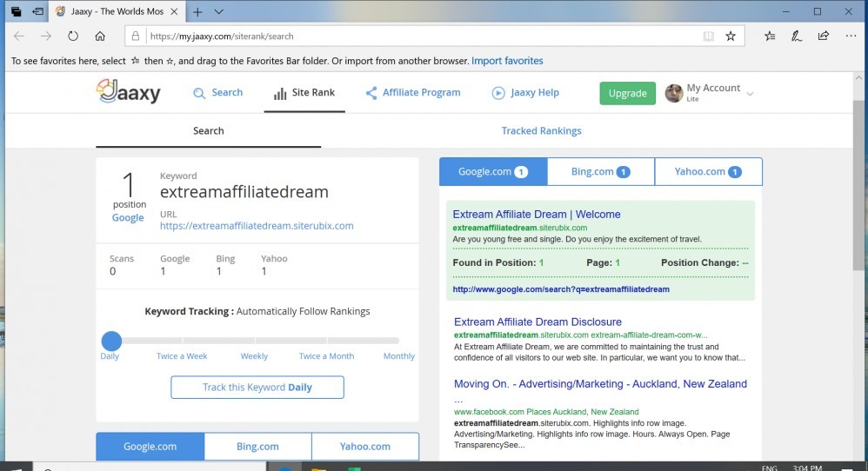Open the Moving On. - Advertising/Marketing result
This screenshot has height=471, width=868.
click(600, 383)
